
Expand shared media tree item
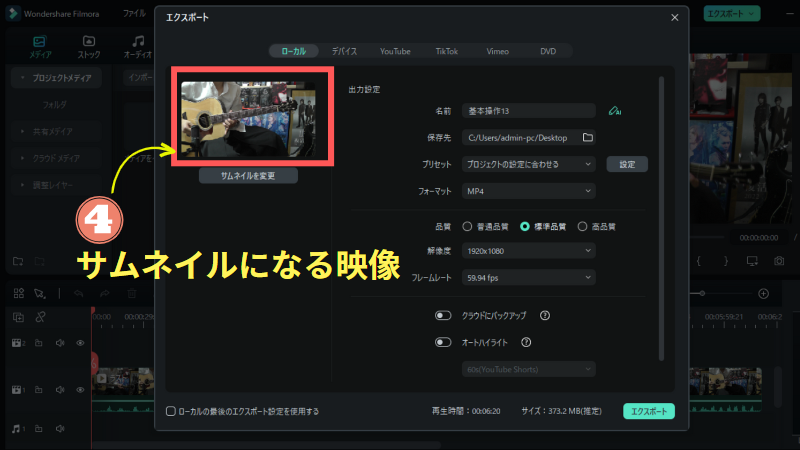(22, 132)
